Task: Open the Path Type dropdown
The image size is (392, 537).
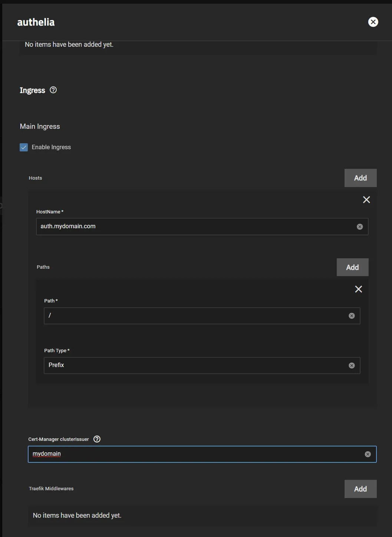Action: coord(193,366)
